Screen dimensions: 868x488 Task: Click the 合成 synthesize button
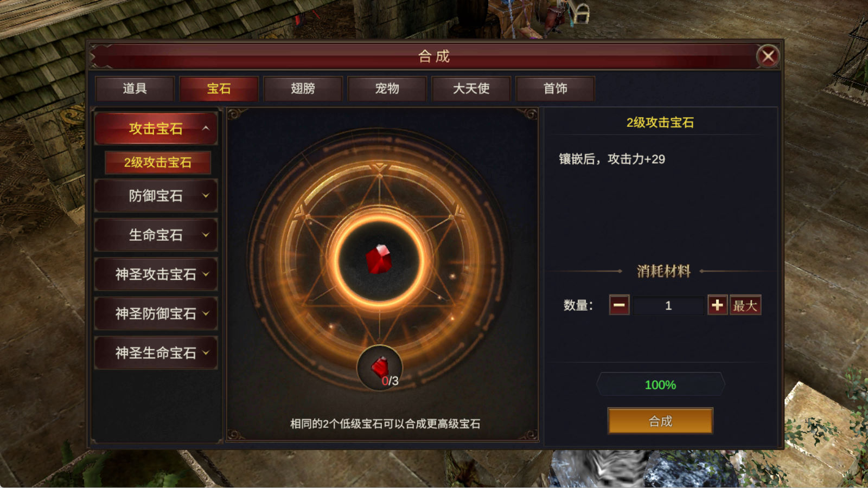pyautogui.click(x=660, y=421)
